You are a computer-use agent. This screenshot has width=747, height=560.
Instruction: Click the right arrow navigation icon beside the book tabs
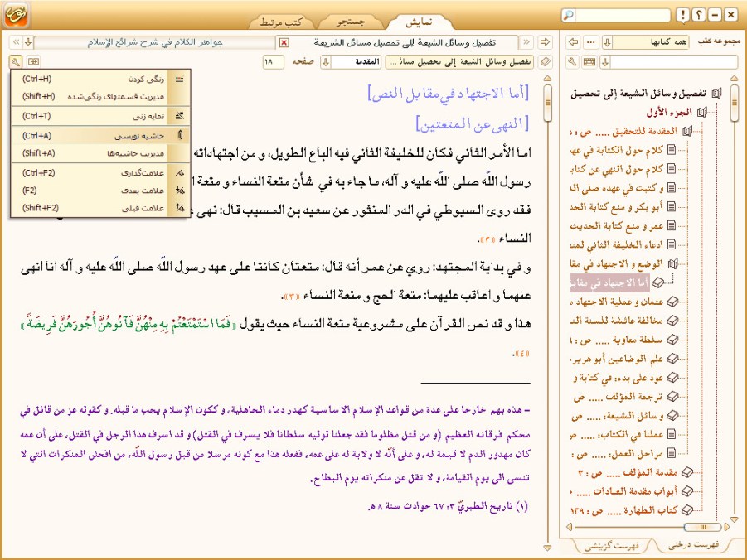coord(545,42)
